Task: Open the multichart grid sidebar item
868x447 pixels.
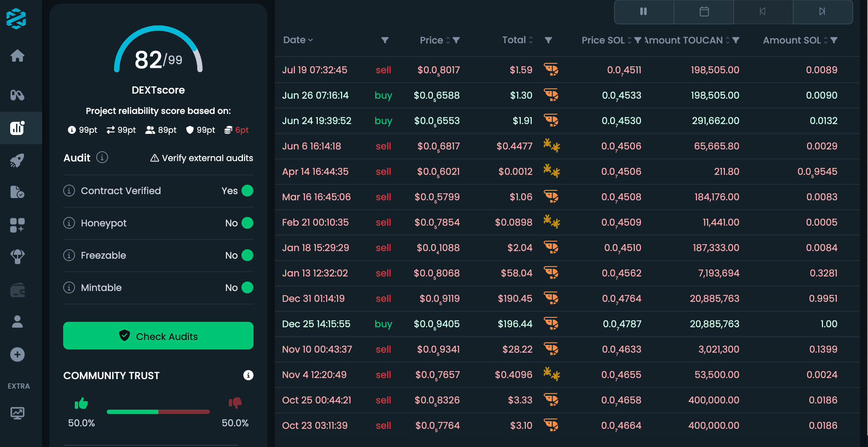Action: pyautogui.click(x=17, y=225)
